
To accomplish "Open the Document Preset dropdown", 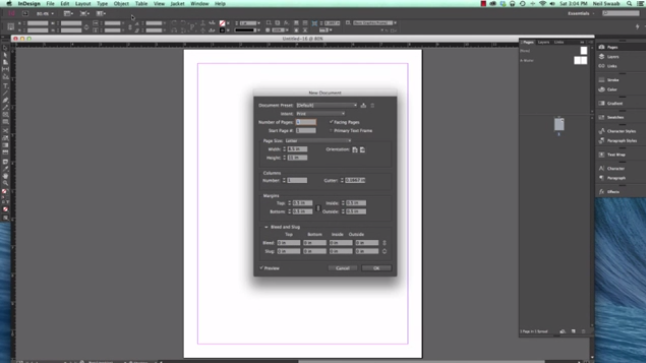I will 327,105.
